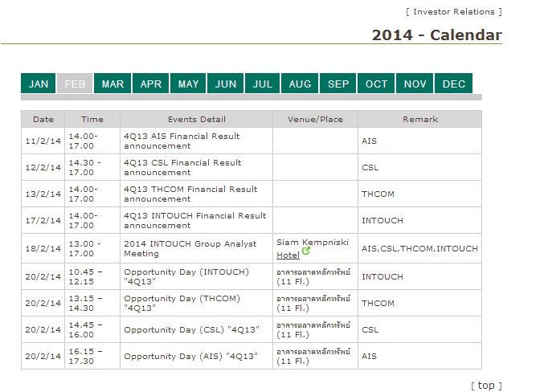Click the 4Q13 CSL Financial Result announcement

click(182, 167)
